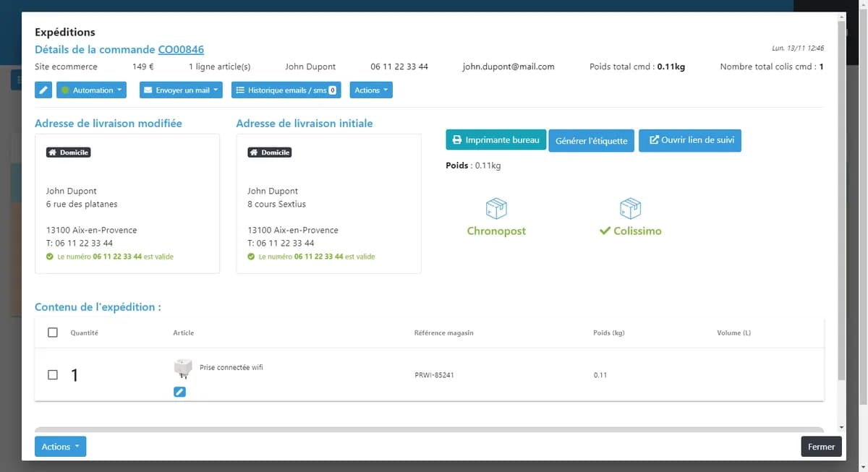Click the reference PRWI-85241 cell
Screen dimensions: 868x472
tap(435, 375)
